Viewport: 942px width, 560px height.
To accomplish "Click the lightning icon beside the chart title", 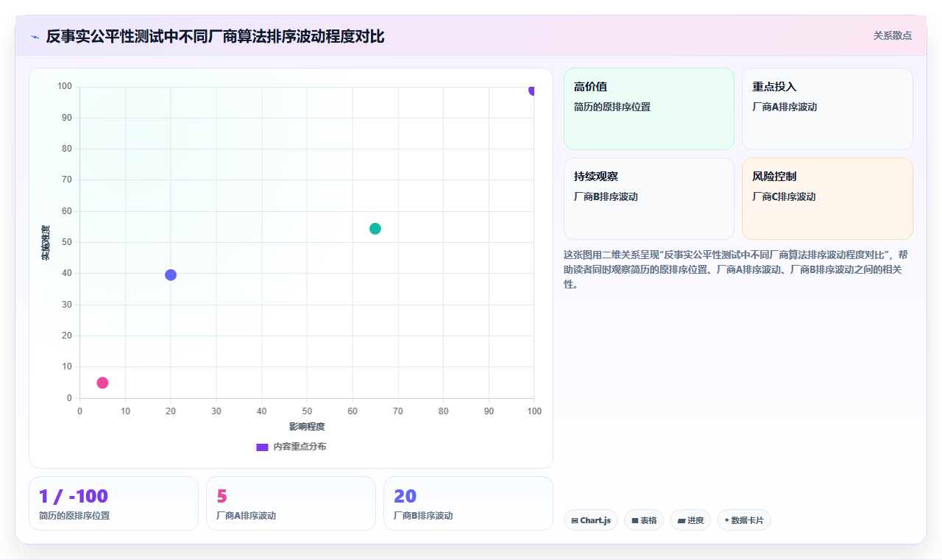I will point(35,37).
